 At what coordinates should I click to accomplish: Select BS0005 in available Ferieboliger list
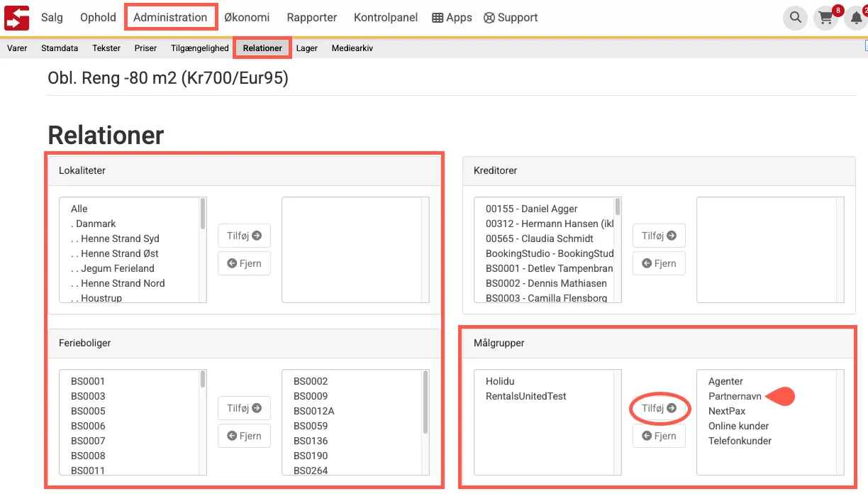coord(88,411)
